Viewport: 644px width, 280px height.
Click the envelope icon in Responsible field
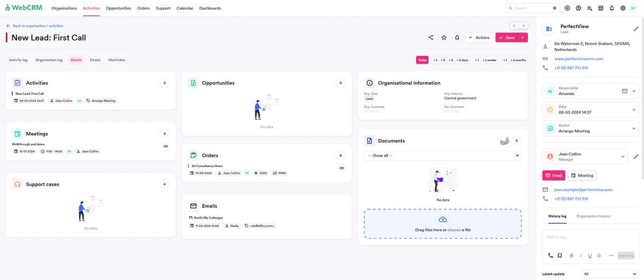click(625, 91)
